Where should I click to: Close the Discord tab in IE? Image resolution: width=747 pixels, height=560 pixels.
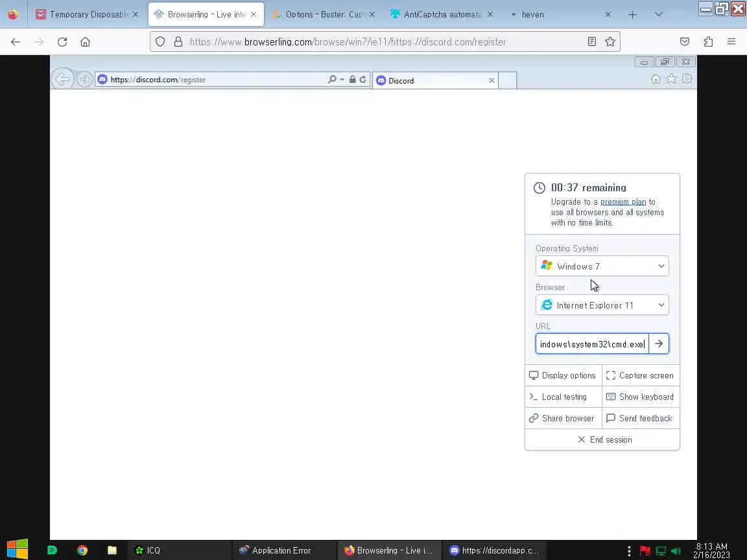491,80
